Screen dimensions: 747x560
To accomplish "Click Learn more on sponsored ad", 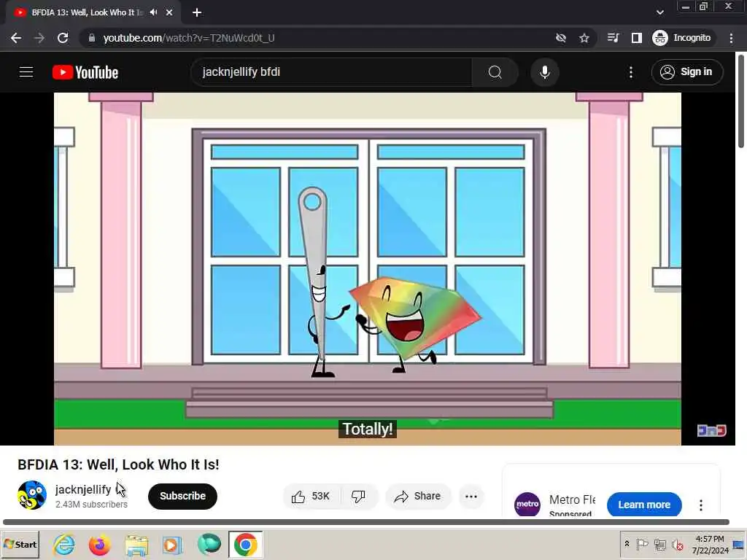I will (643, 505).
